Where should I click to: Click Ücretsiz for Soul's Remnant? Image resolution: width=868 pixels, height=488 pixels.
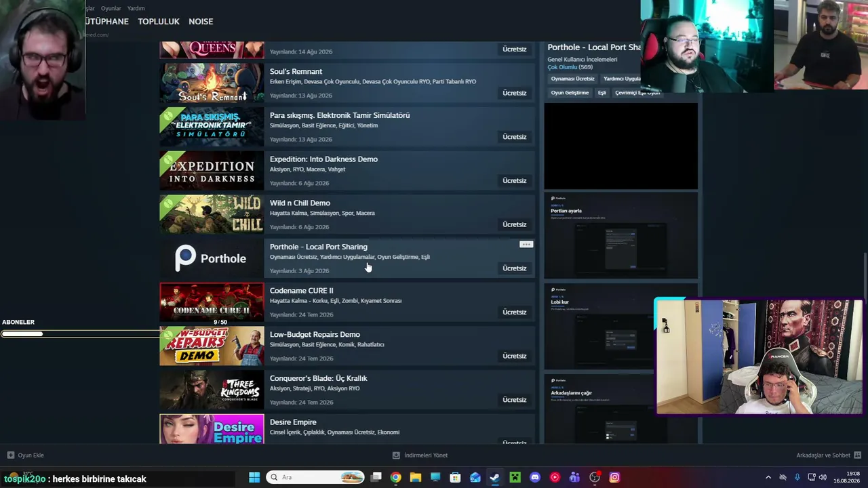point(515,93)
